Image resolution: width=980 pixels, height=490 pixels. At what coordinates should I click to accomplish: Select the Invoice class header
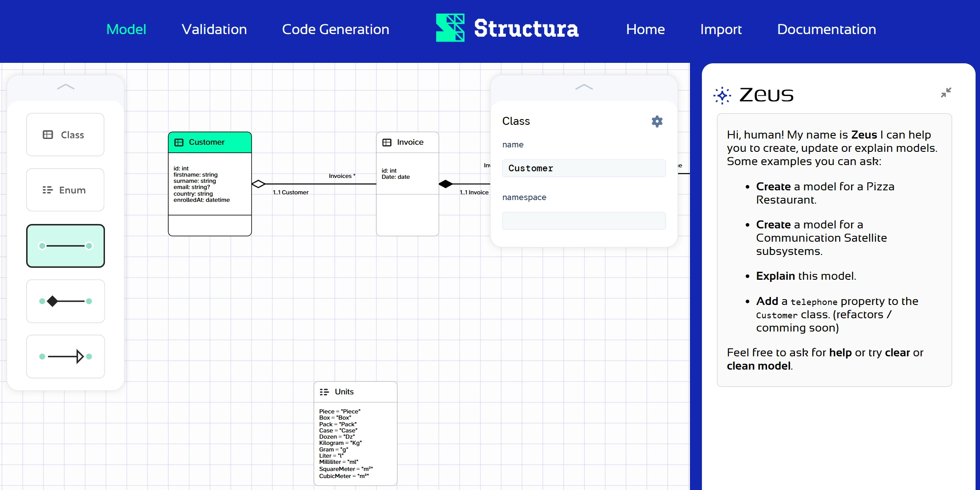click(x=407, y=142)
